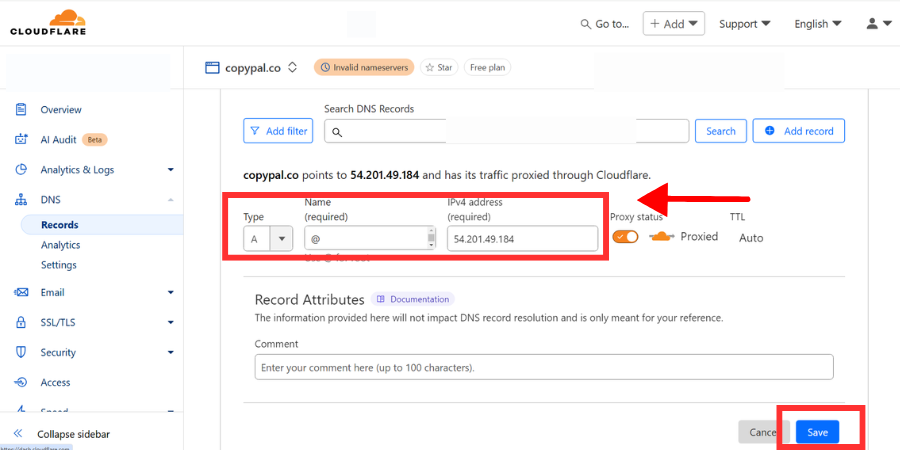Select Settings under DNS
The width and height of the screenshot is (900, 450).
coord(59,265)
